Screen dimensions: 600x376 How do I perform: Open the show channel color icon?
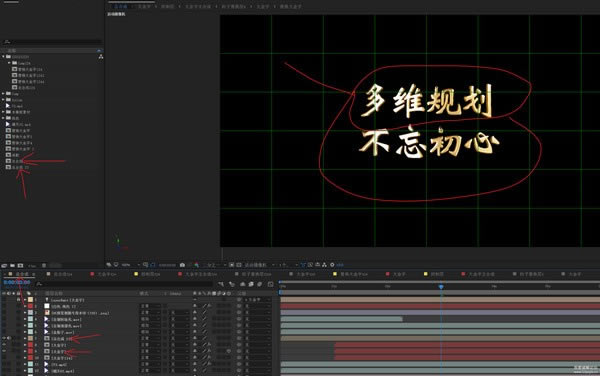click(197, 265)
